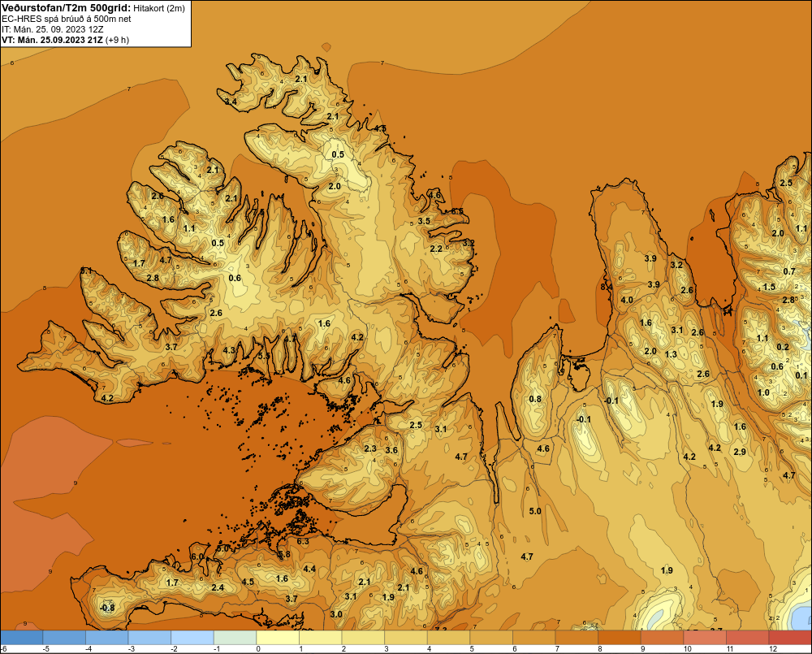Click the 1.5 temperature value

point(769,287)
